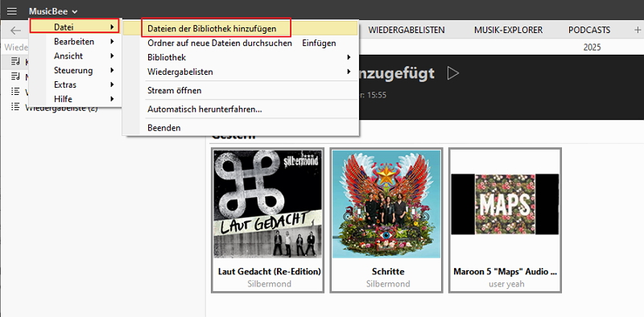Image resolution: width=644 pixels, height=317 pixels.
Task: Open Laut Gedacht album cover
Action: tap(267, 204)
